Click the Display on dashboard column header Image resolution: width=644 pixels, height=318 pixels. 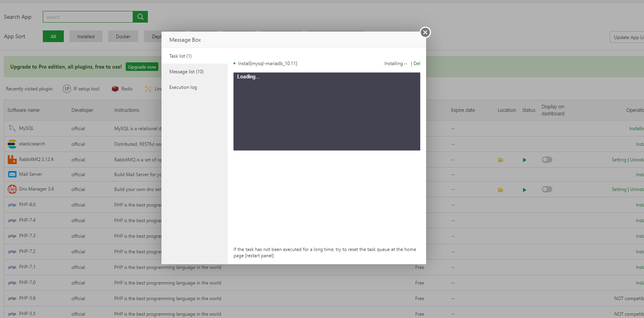click(553, 110)
